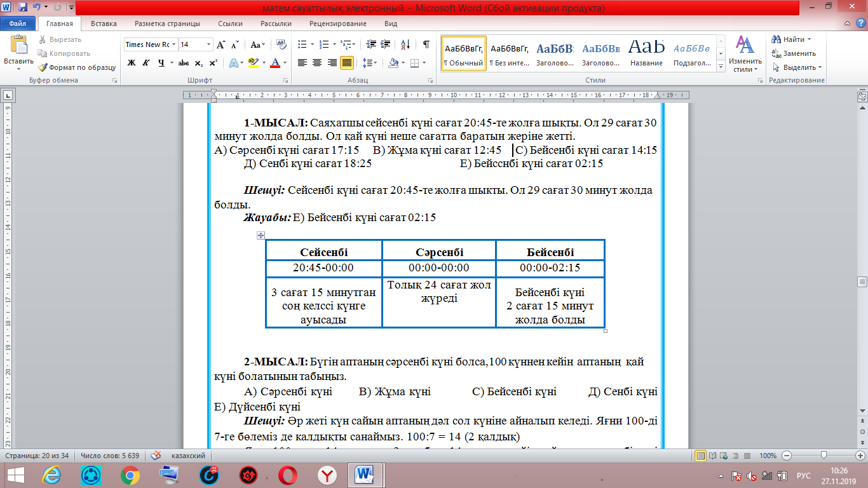Toggle bold formatting

coord(132,63)
